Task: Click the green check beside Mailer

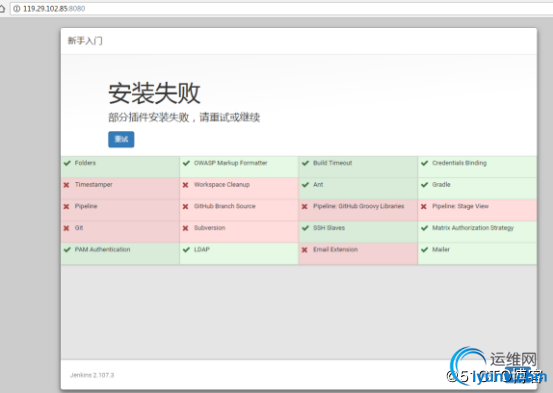Action: click(x=425, y=249)
